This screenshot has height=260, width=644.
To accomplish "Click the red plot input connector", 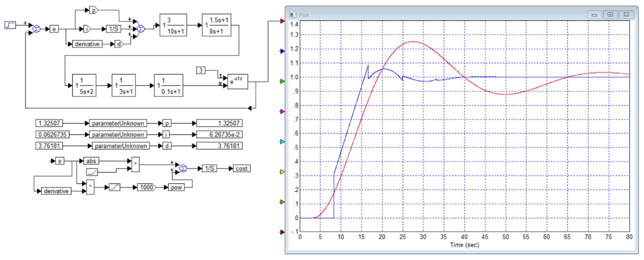I will pos(282,21).
